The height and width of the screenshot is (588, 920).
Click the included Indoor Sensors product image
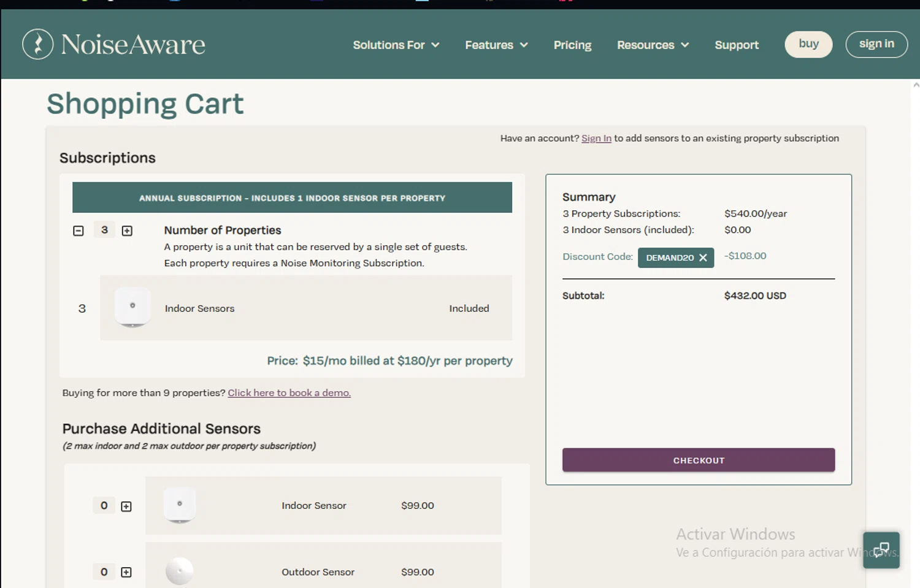pos(132,307)
